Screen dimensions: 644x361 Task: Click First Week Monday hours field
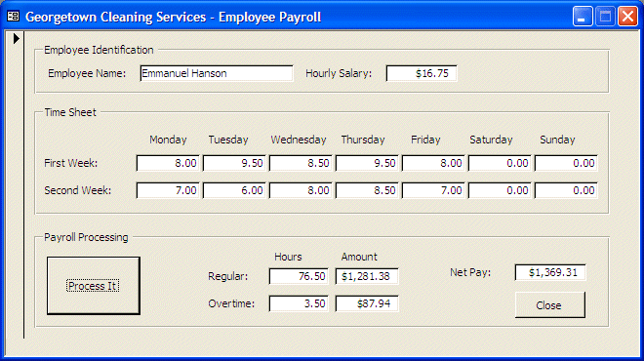[x=168, y=164]
